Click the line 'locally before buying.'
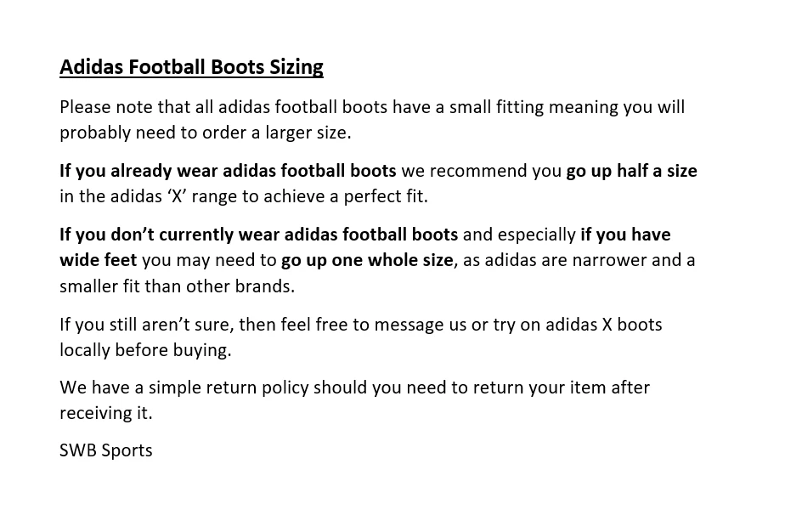The image size is (785, 532). click(145, 350)
